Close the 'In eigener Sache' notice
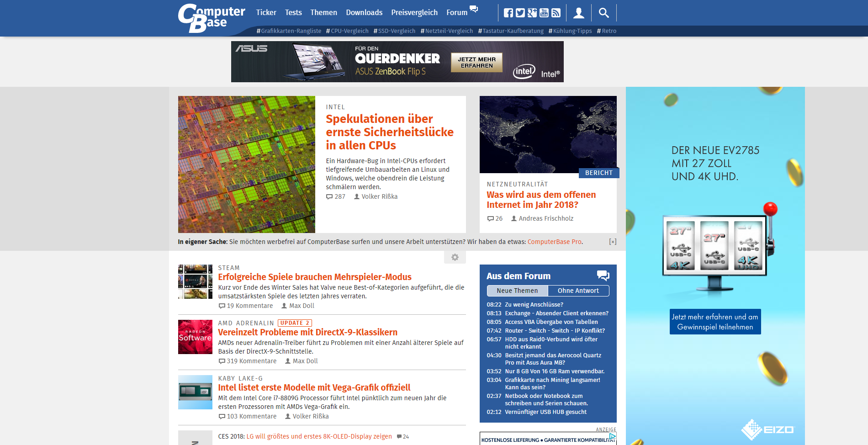The image size is (868, 445). pyautogui.click(x=613, y=242)
